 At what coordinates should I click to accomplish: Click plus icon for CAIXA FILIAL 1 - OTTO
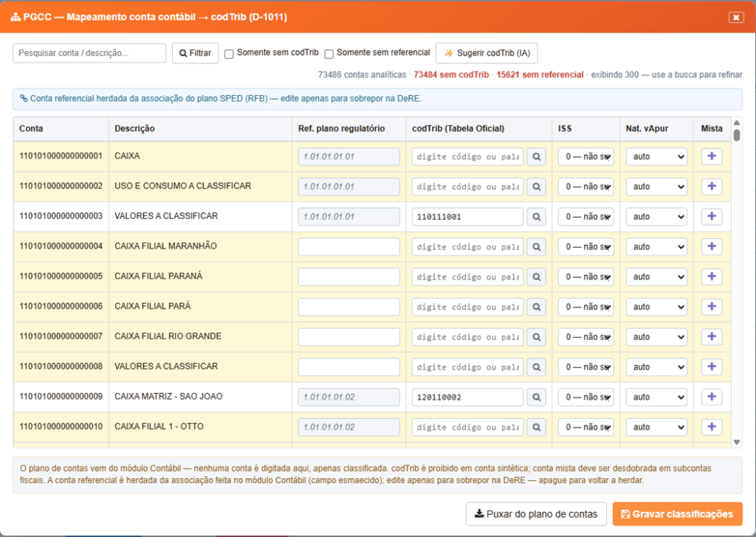pyautogui.click(x=712, y=427)
